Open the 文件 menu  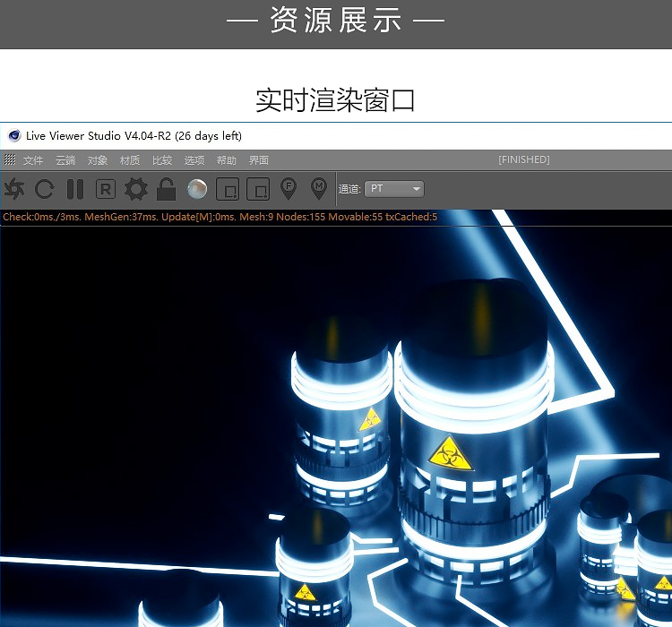tap(33, 160)
